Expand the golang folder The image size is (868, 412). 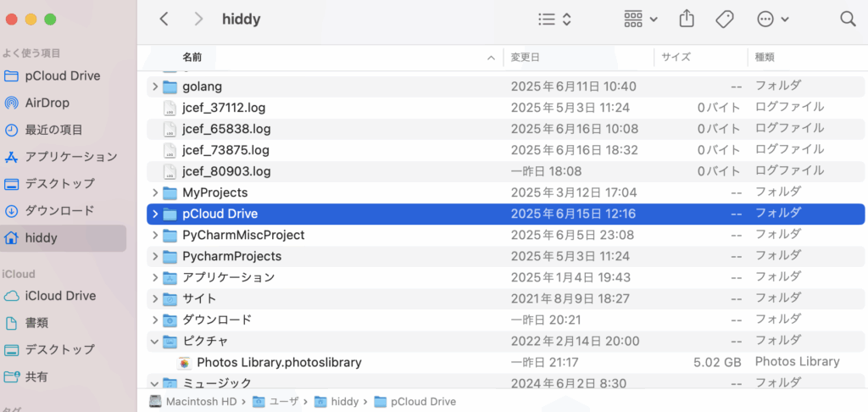[155, 87]
